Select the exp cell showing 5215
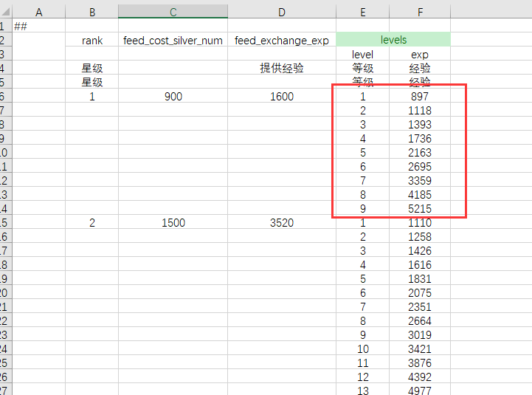 (420, 209)
